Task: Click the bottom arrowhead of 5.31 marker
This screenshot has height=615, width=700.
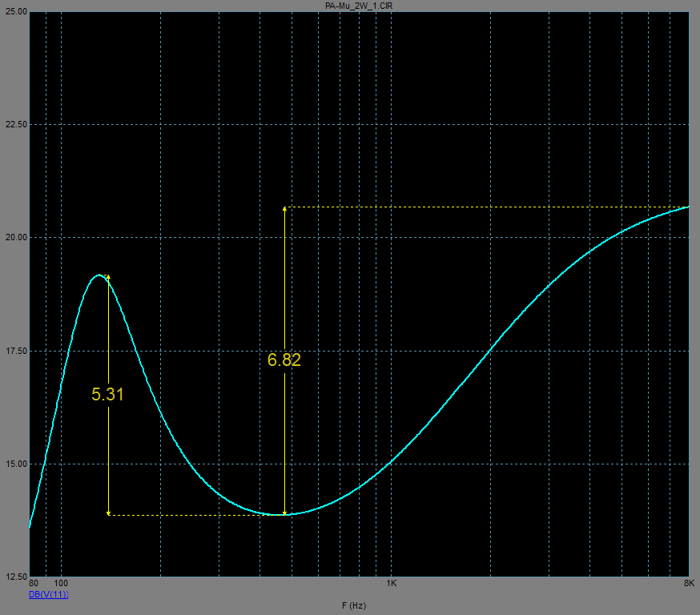Action: (107, 512)
